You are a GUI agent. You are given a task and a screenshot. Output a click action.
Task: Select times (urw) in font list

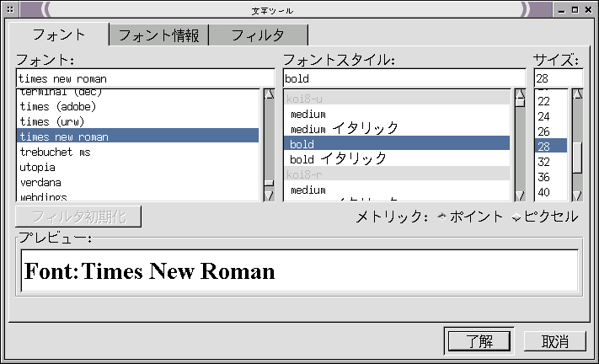137,122
